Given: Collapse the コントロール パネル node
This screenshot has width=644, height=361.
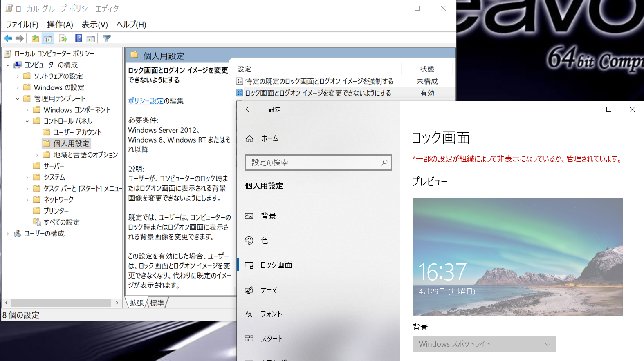Looking at the screenshot, I should [27, 121].
